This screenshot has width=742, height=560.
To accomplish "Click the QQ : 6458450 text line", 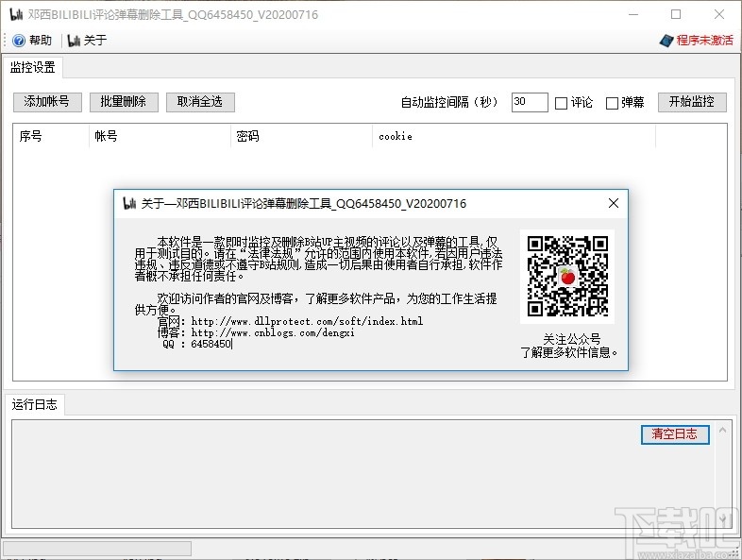I will [x=196, y=344].
